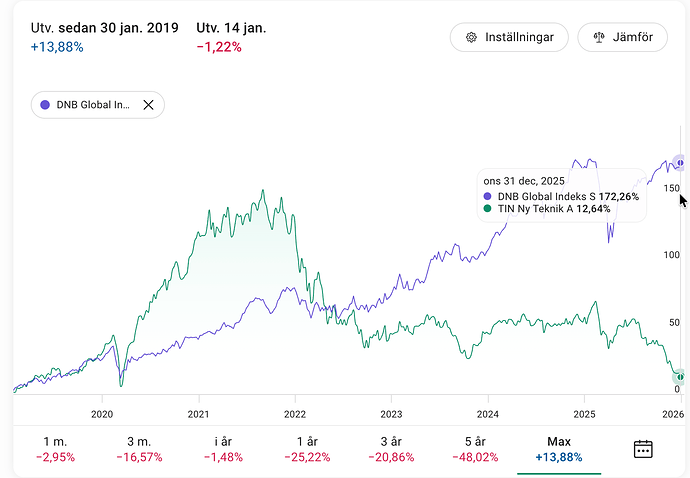The image size is (690, 478).
Task: Click purple legend dot in chart tooltip
Action: point(488,196)
